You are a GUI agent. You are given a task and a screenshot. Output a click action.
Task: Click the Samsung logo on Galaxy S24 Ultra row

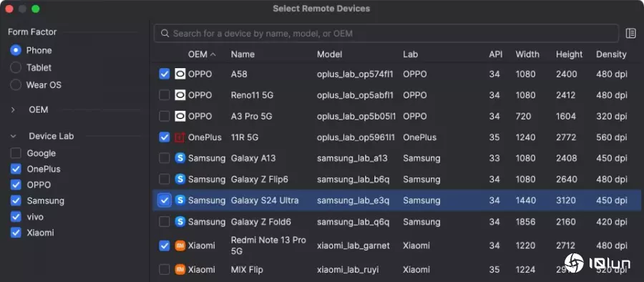(180, 200)
